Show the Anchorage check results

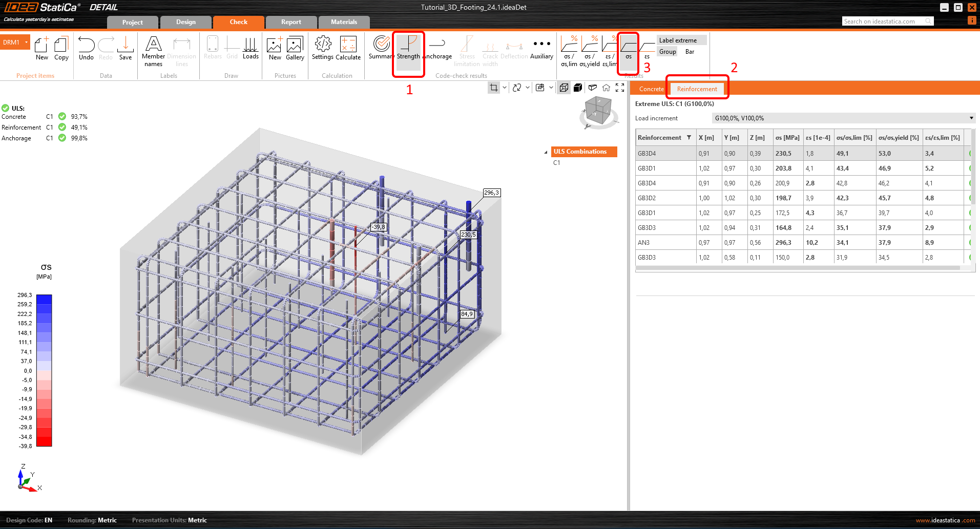click(x=437, y=49)
